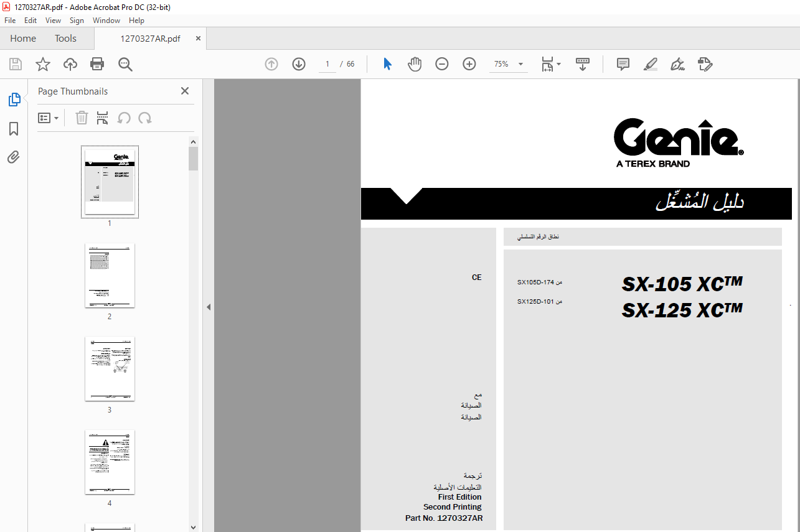Delete selected page with trash icon
Screen dimensions: 800x532
tap(82, 118)
